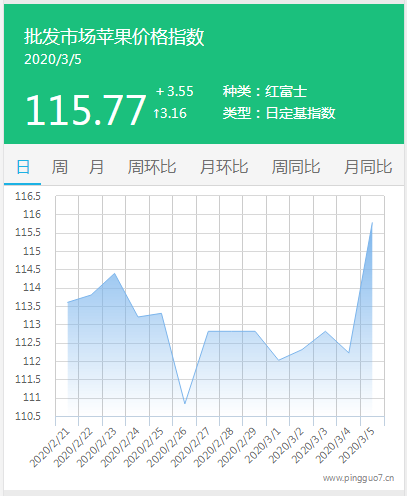407x496 pixels.
Task: Click the chart peak data point at 2020/3/5
Action: (x=372, y=223)
